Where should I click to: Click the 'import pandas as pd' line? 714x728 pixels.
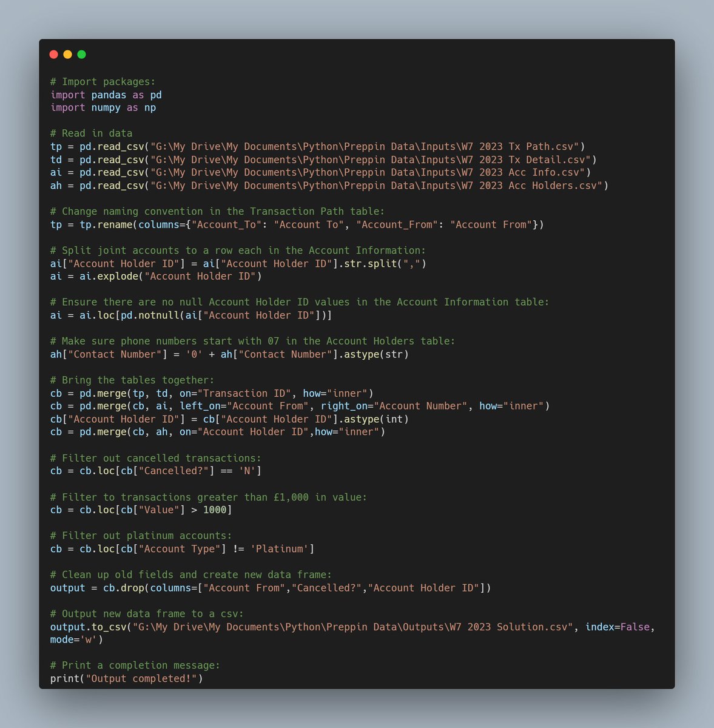(106, 95)
